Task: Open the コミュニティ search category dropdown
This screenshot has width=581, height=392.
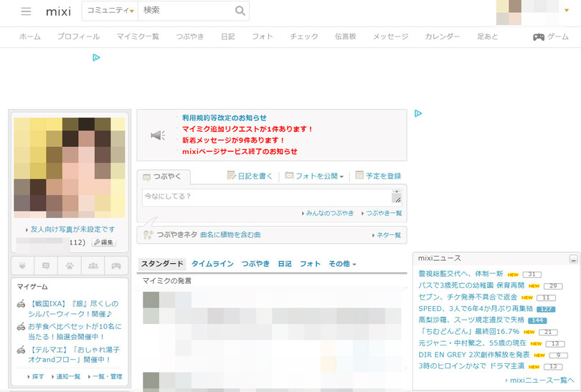Action: pos(110,11)
